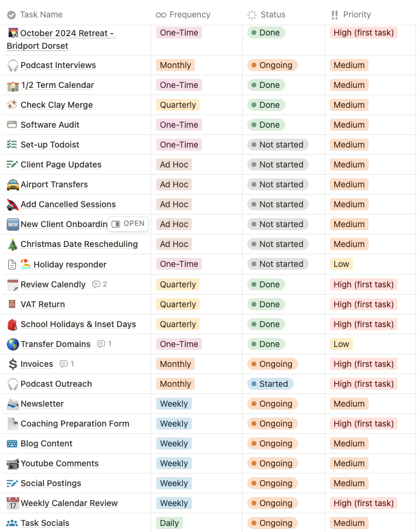Image resolution: width=418 pixels, height=532 pixels.
Task: Click the OPEN button on New Client Onboarding
Action: (x=128, y=224)
